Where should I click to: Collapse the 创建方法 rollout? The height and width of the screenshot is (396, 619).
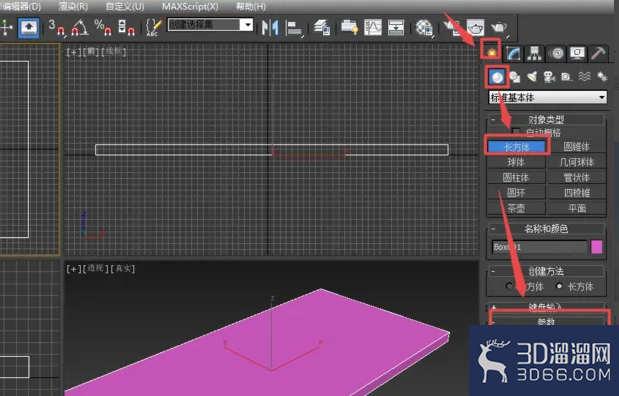546,271
